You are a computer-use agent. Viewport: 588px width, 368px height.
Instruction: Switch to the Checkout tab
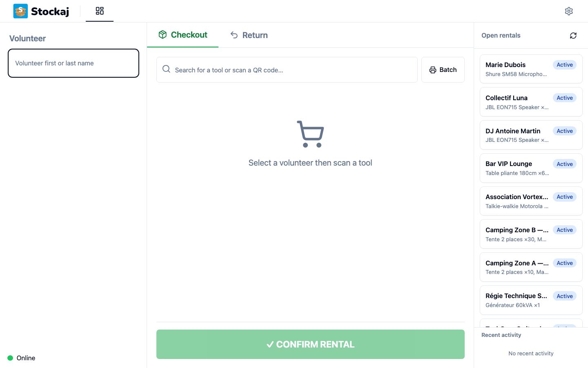183,35
